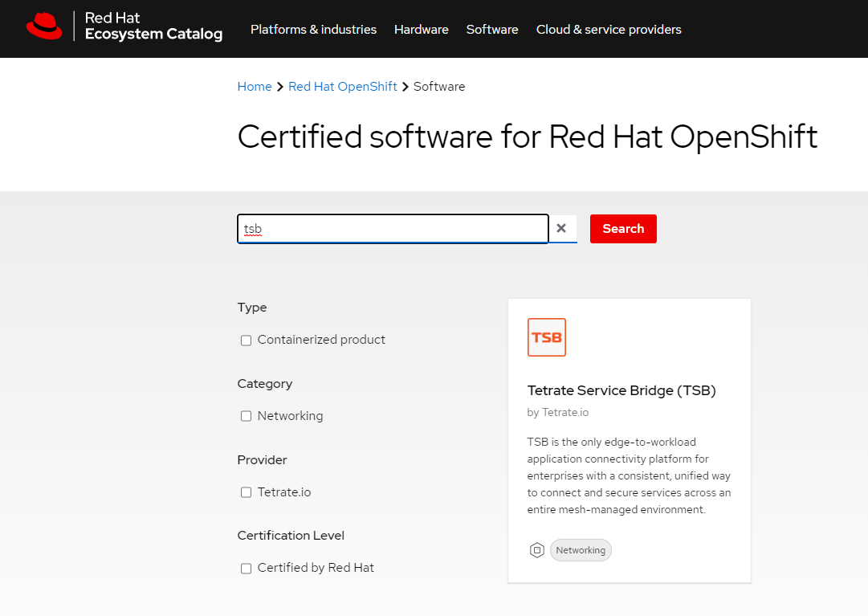Enable the Containerized product filter
Image resolution: width=868 pixels, height=616 pixels.
(x=246, y=340)
